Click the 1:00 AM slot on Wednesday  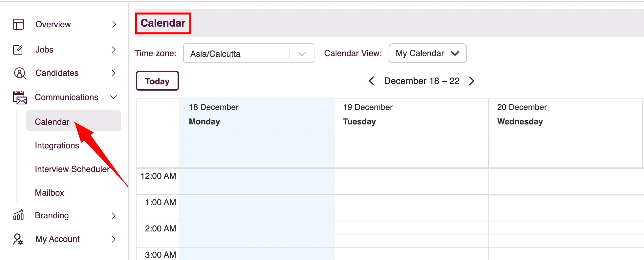pos(565,207)
